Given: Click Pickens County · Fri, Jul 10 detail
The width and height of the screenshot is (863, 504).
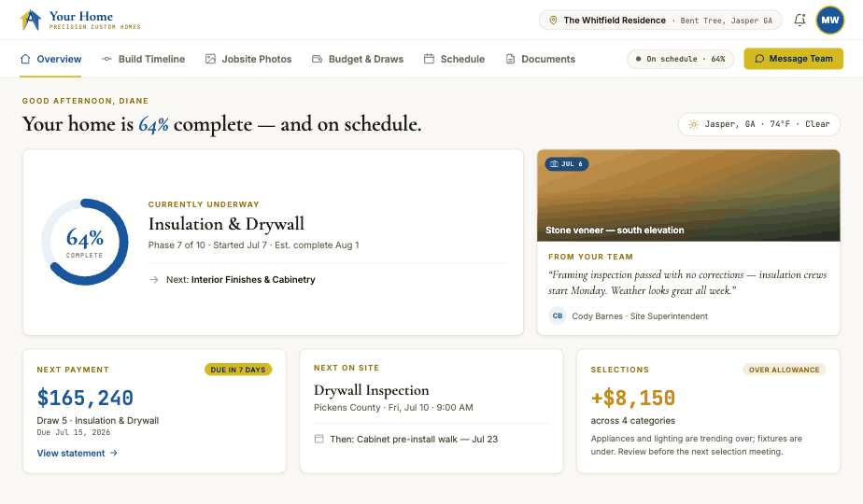Looking at the screenshot, I should [393, 408].
